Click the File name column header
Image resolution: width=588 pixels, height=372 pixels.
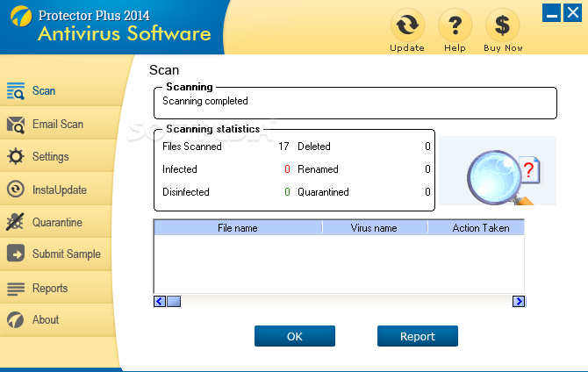(x=238, y=227)
